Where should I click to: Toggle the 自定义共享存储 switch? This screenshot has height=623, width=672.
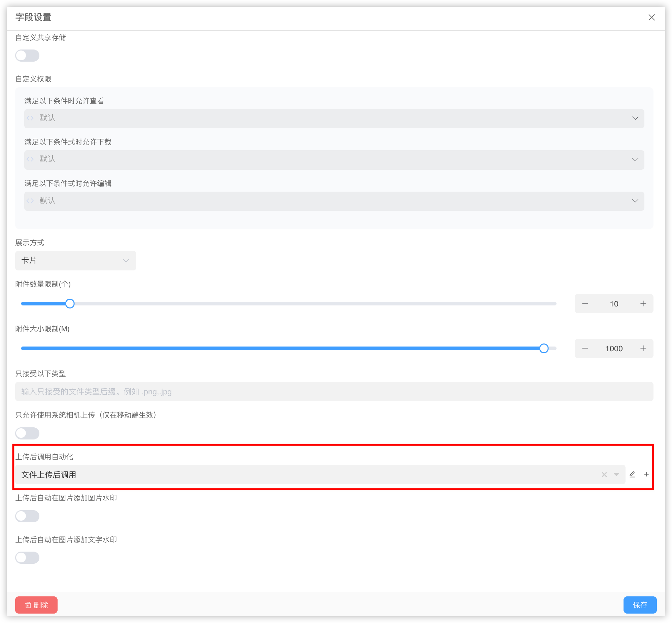point(27,55)
